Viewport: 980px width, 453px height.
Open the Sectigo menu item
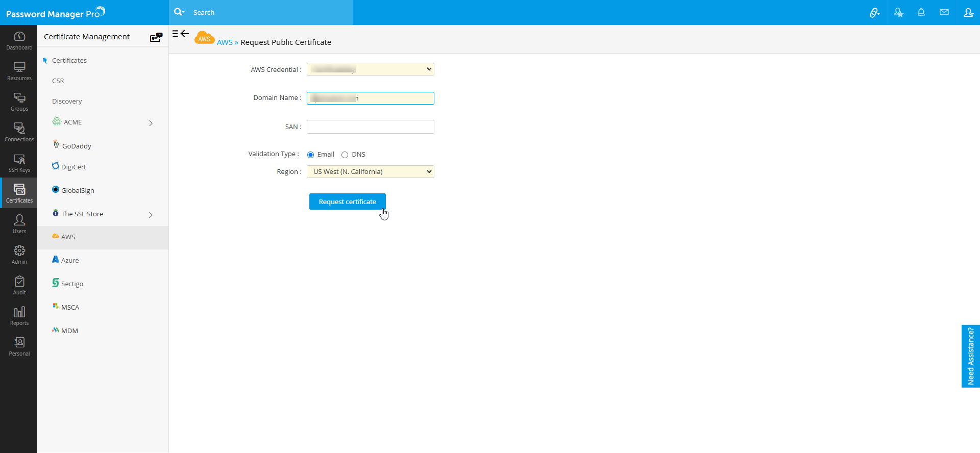click(72, 284)
